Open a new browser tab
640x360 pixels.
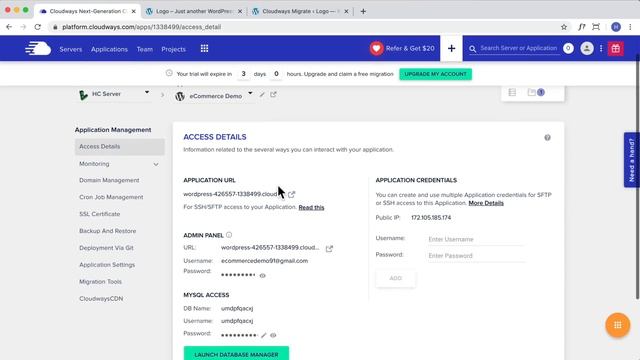[x=363, y=11]
